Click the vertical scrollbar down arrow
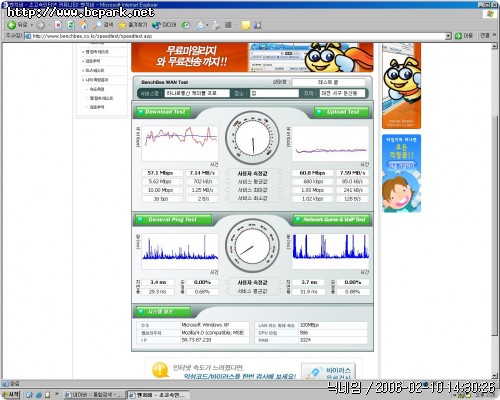The height and width of the screenshot is (400, 500). [495, 376]
